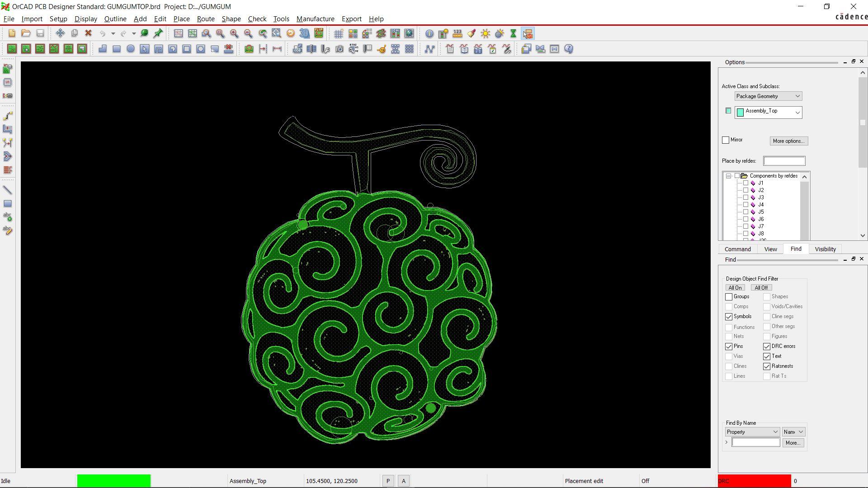This screenshot has height=488, width=868.
Task: Click the All Off filter button
Action: [x=761, y=288]
